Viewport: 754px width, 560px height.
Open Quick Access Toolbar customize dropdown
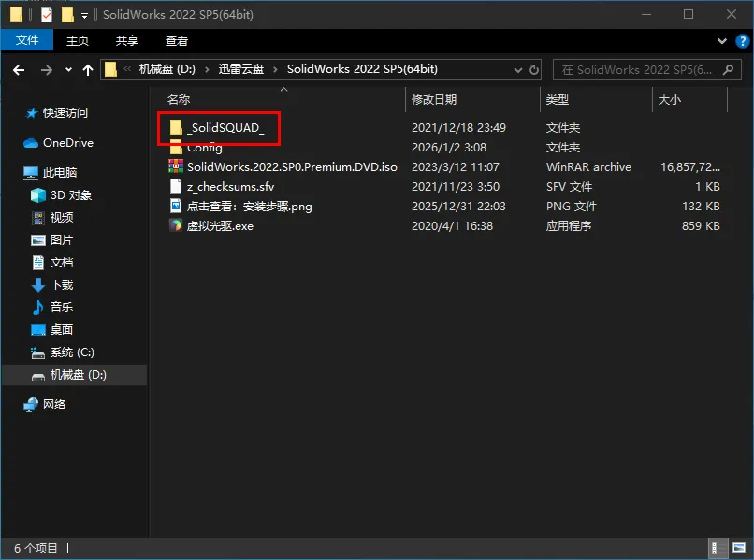[x=84, y=16]
